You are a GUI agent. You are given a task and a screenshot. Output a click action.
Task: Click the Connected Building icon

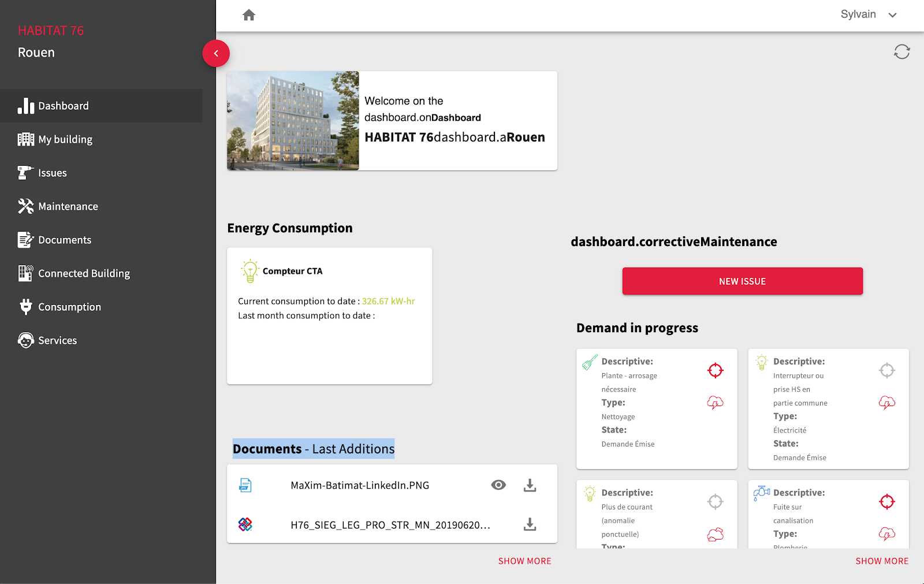[x=26, y=273]
